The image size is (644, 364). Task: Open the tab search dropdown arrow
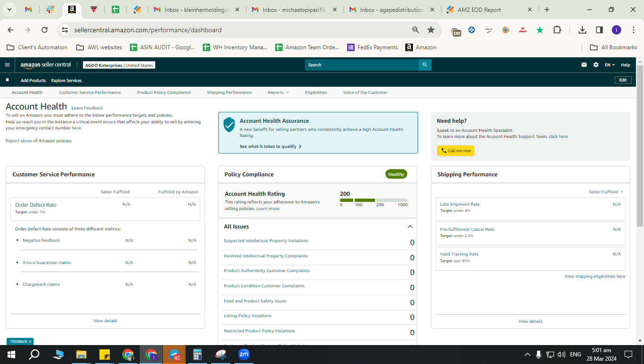[x=9, y=9]
